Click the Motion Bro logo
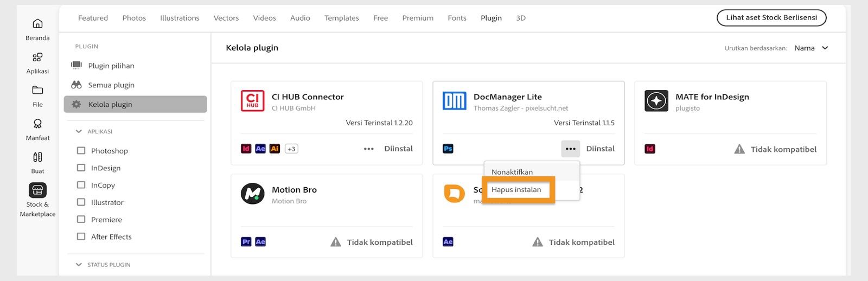Screen dimensions: 868x281 [252, 194]
